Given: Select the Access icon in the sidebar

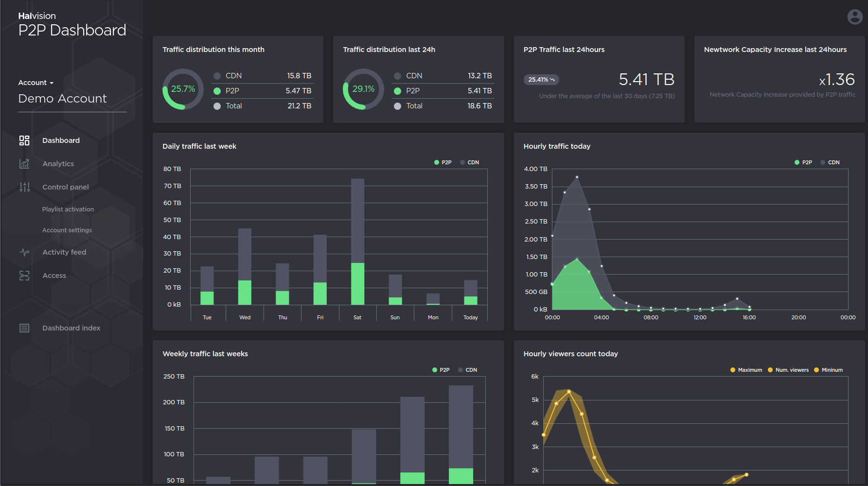Looking at the screenshot, I should 24,276.
